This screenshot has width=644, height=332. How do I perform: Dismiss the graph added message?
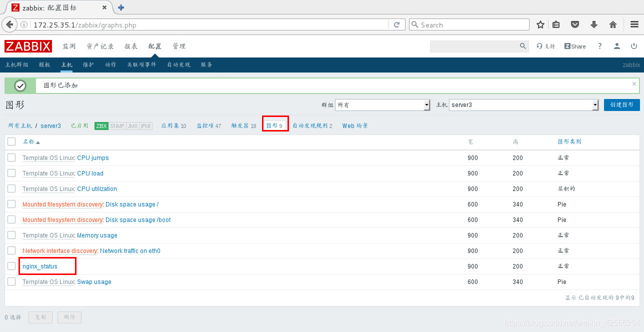(634, 83)
